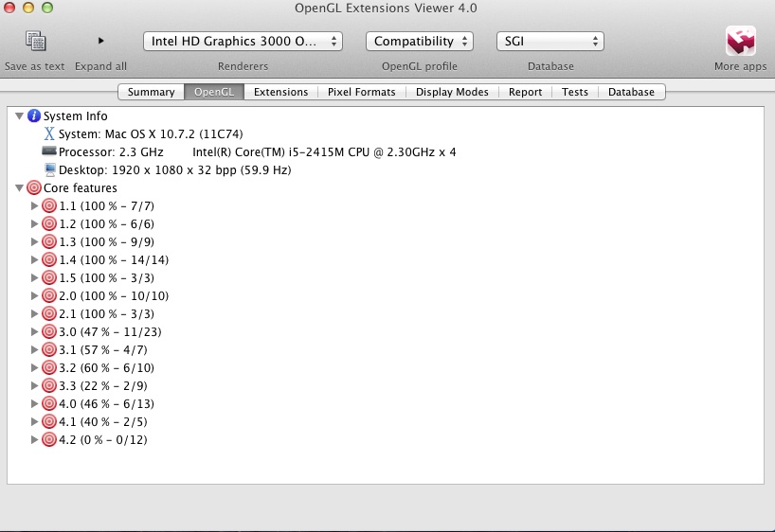This screenshot has height=532, width=775.
Task: Click the Mac OS X system icon
Action: click(49, 133)
